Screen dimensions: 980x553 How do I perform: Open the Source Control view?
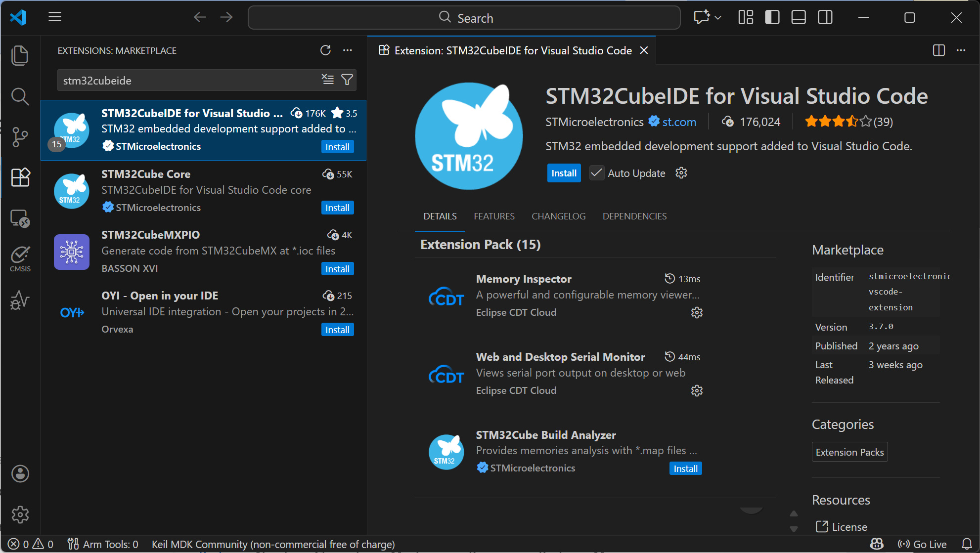(x=20, y=137)
